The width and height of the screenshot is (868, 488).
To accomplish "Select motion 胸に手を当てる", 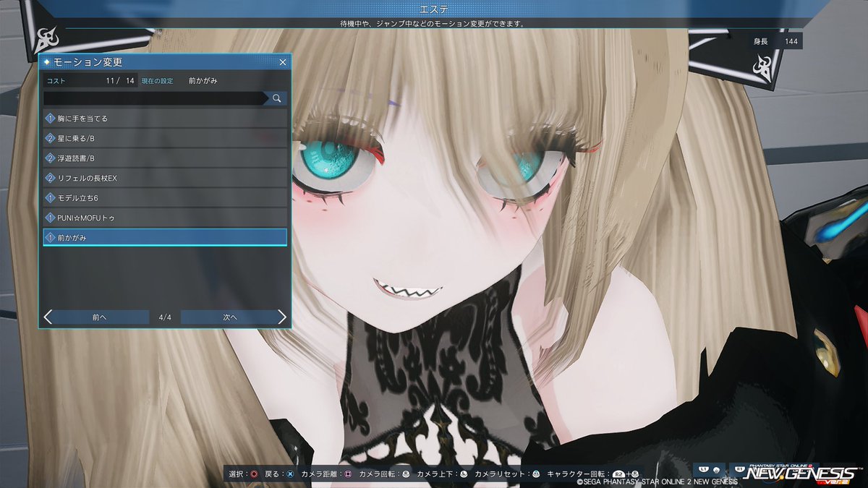I will click(x=165, y=119).
